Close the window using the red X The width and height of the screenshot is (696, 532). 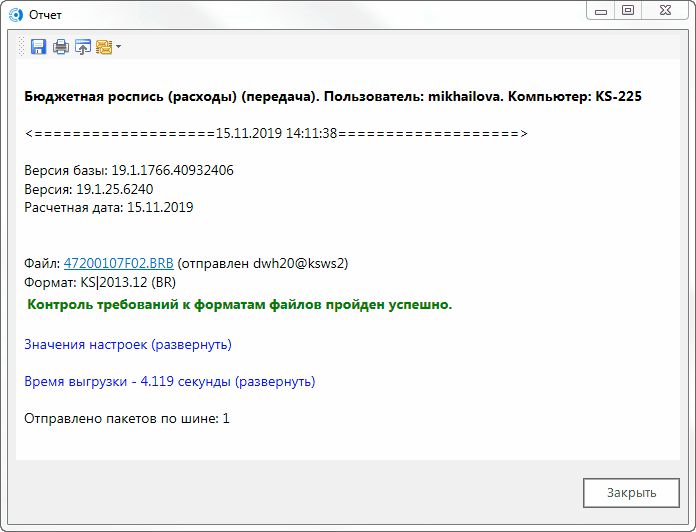pos(665,10)
